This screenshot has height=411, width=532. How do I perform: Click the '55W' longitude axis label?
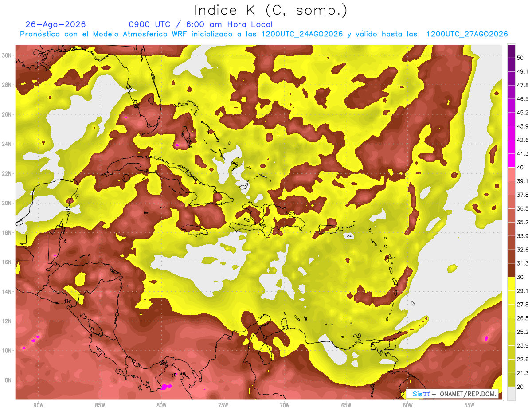469,405
